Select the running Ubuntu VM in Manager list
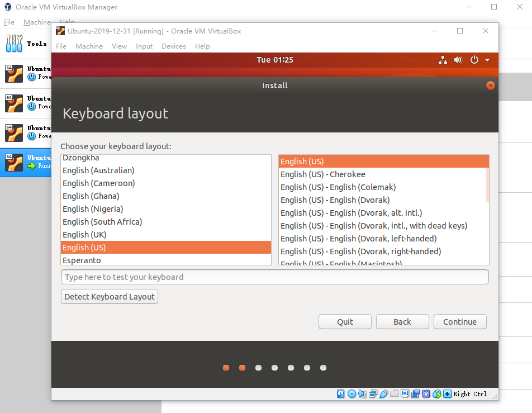 tap(26, 162)
